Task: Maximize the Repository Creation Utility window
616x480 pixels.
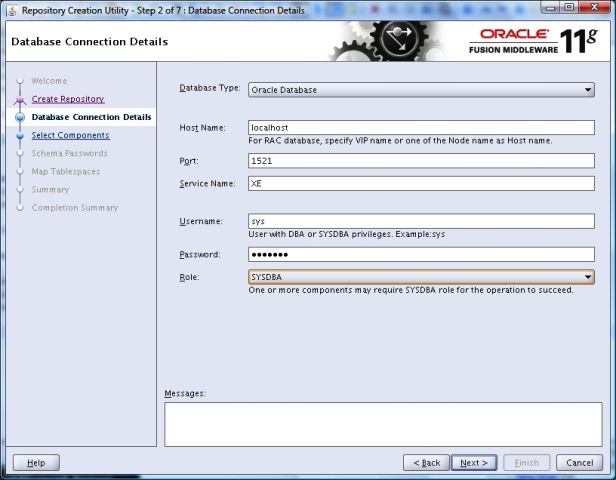Action: [570, 7]
